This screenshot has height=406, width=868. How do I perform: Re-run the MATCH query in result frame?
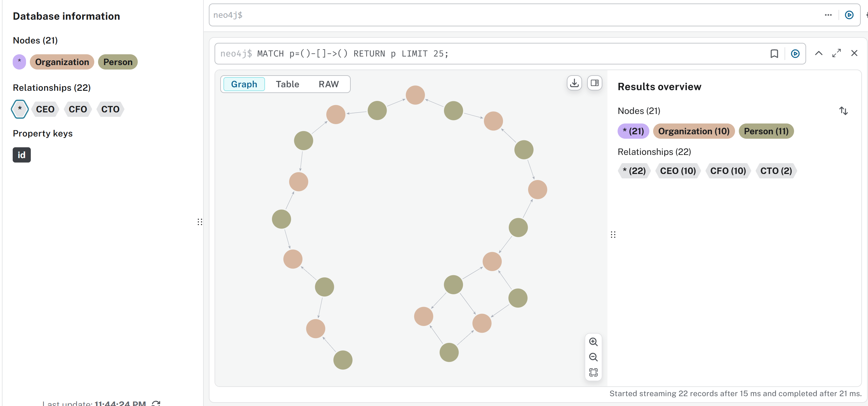[x=795, y=54]
